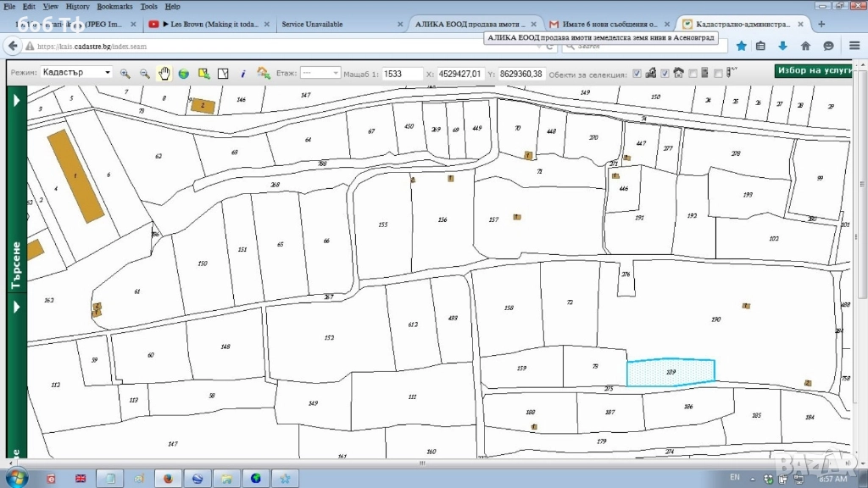868x488 pixels.
Task: Open the Етаж floor dropdown
Action: 320,74
